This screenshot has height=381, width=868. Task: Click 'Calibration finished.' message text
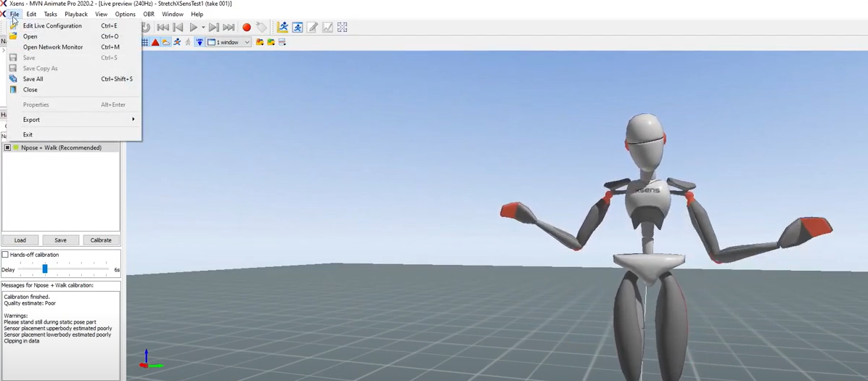click(27, 297)
